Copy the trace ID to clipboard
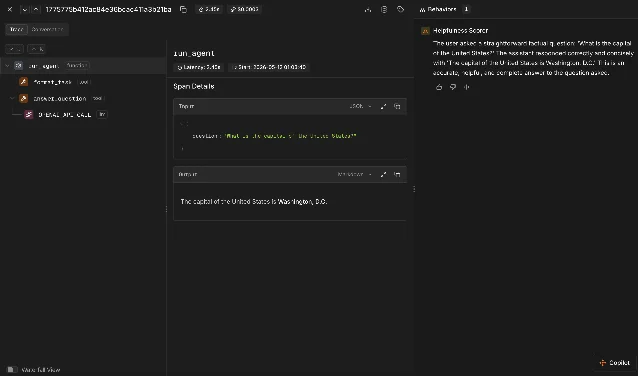 coord(183,9)
